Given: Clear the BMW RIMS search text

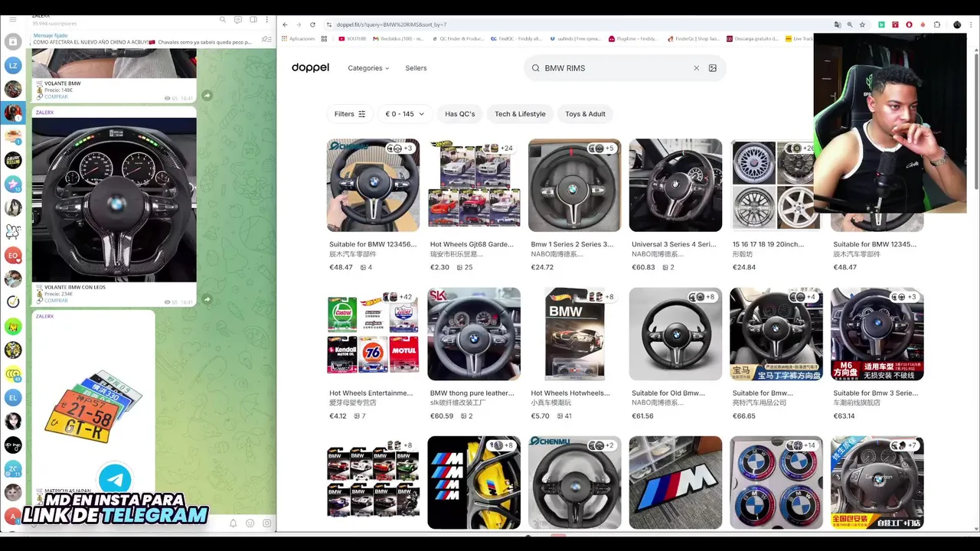Looking at the screenshot, I should coord(696,68).
